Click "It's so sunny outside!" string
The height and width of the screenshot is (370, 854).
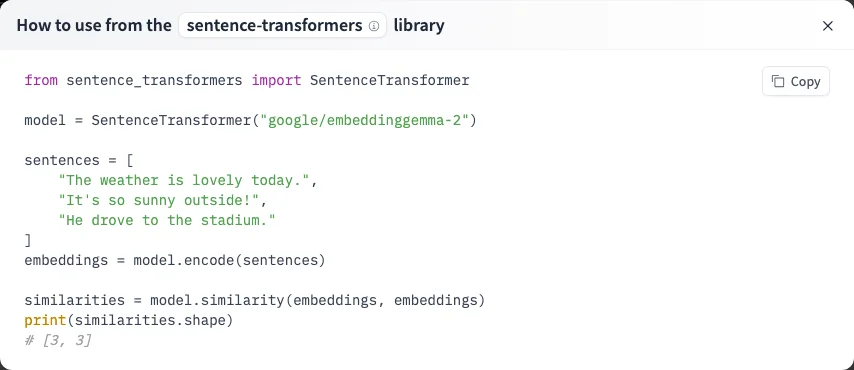[x=158, y=201]
